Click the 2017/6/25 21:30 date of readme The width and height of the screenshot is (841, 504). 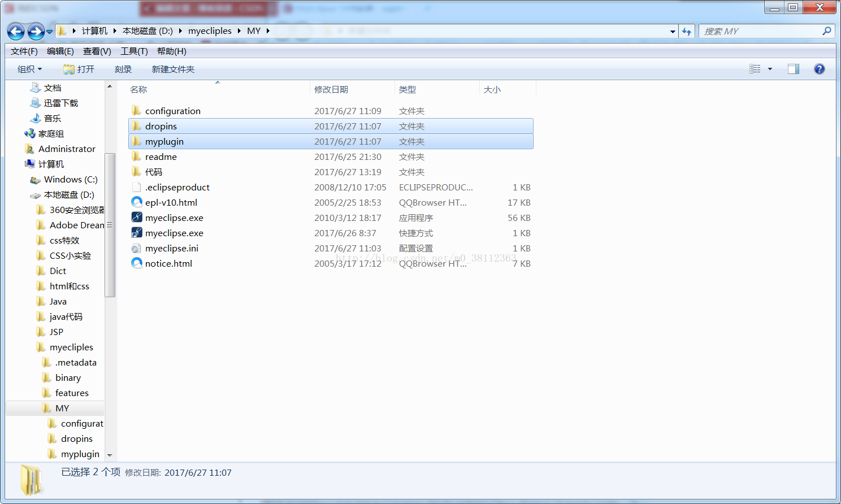pyautogui.click(x=348, y=157)
